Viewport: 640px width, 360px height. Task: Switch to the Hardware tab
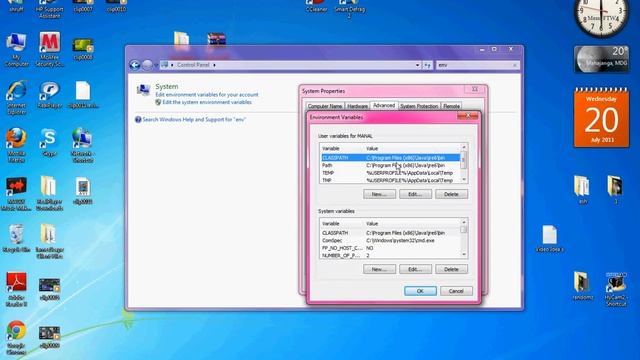coord(358,106)
